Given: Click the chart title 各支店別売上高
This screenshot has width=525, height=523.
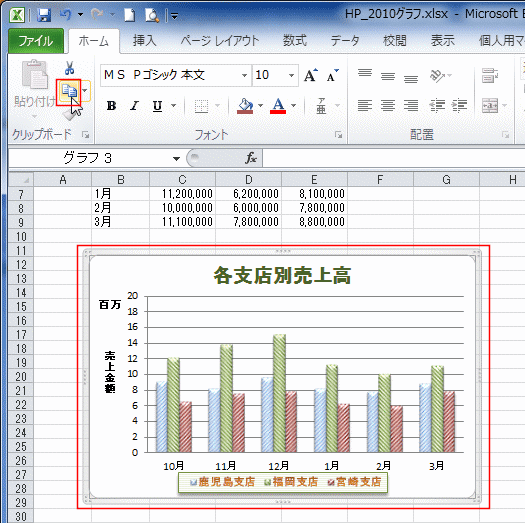Looking at the screenshot, I should (x=282, y=276).
